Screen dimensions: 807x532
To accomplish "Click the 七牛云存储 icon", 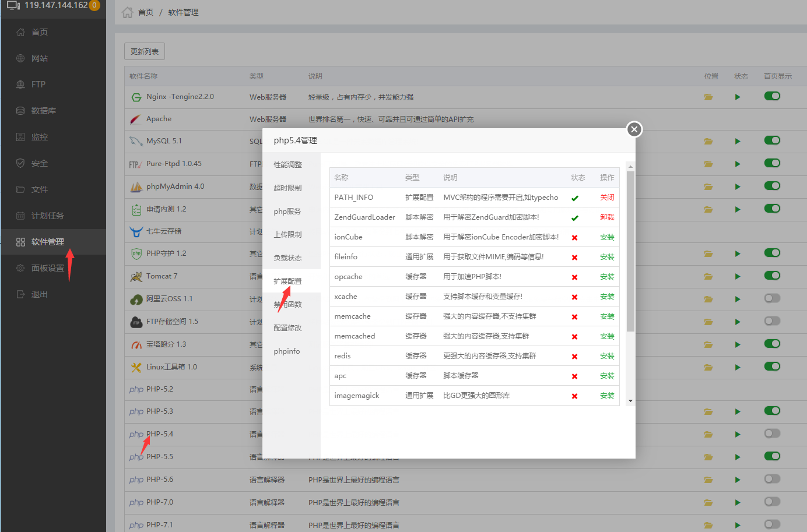I will coord(136,232).
